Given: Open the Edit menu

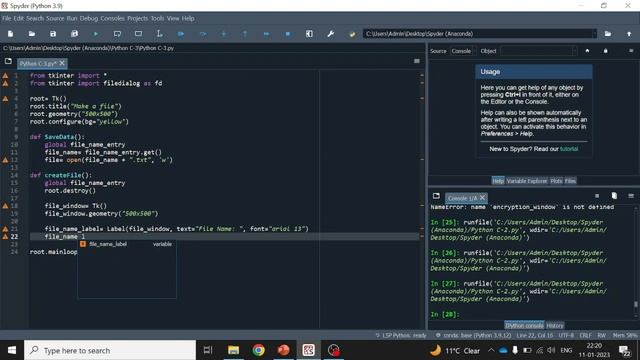Looking at the screenshot, I should click(18, 18).
